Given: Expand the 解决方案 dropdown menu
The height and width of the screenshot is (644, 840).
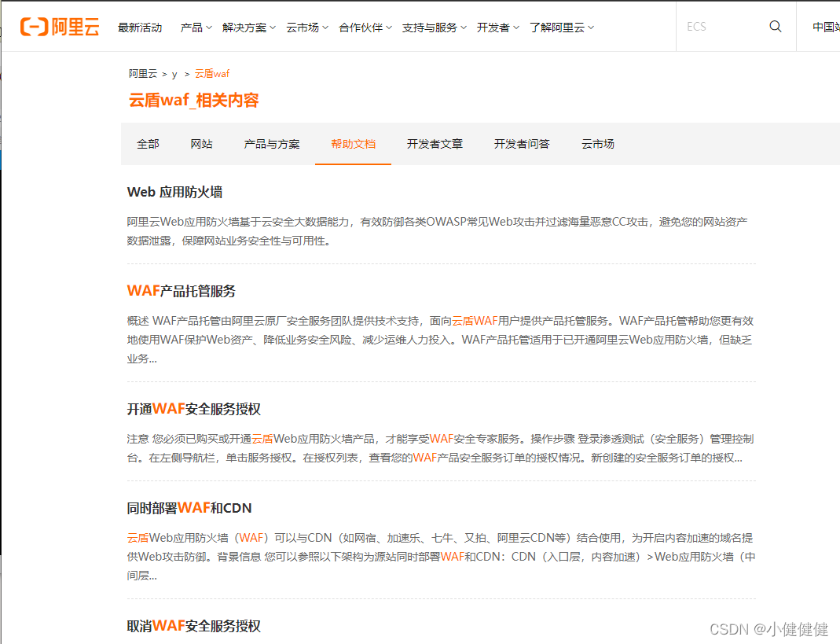Looking at the screenshot, I should 248,28.
